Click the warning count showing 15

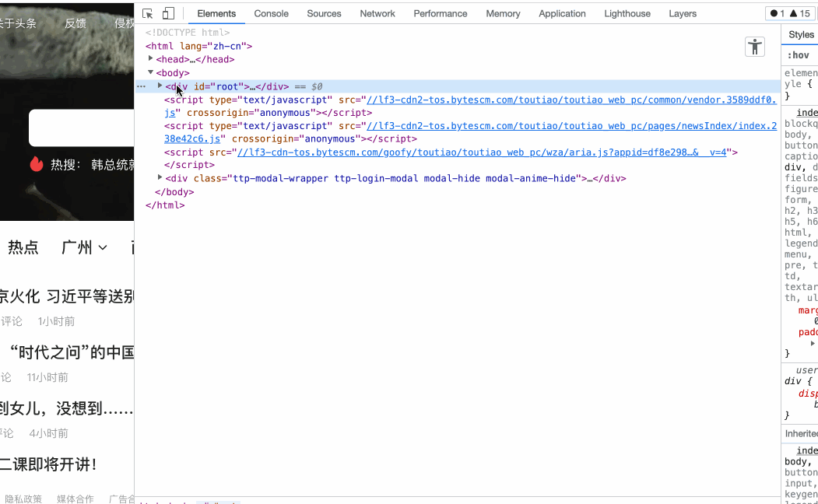[800, 13]
